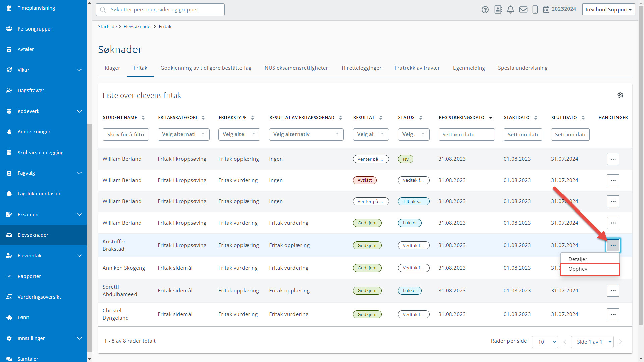Click the person search field
The height and width of the screenshot is (362, 644).
tap(160, 10)
